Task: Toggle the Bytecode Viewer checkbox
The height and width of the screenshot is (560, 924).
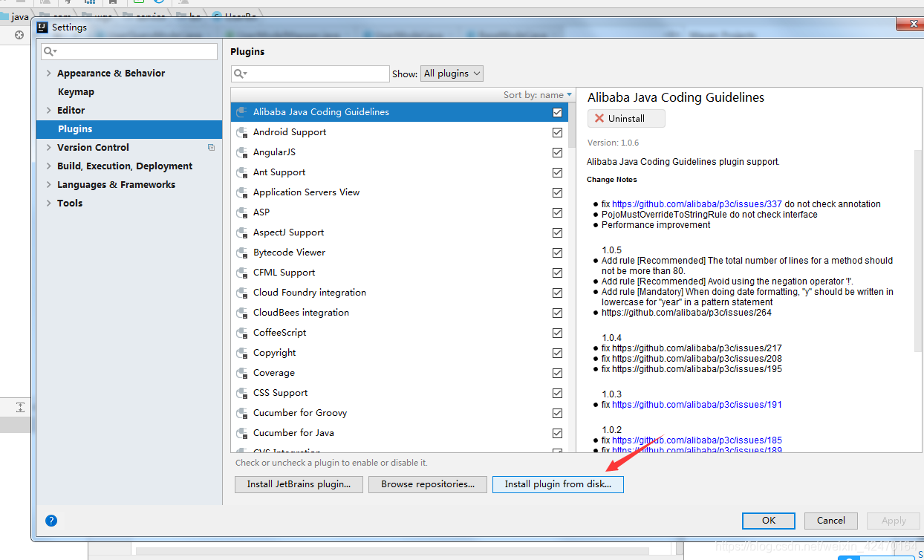Action: (557, 253)
